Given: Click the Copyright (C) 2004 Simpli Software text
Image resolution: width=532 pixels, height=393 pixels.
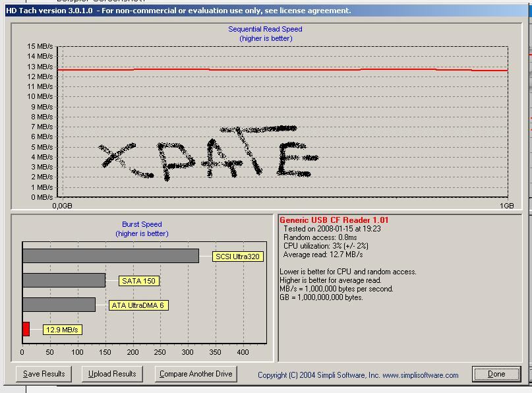Looking at the screenshot, I should [x=318, y=375].
